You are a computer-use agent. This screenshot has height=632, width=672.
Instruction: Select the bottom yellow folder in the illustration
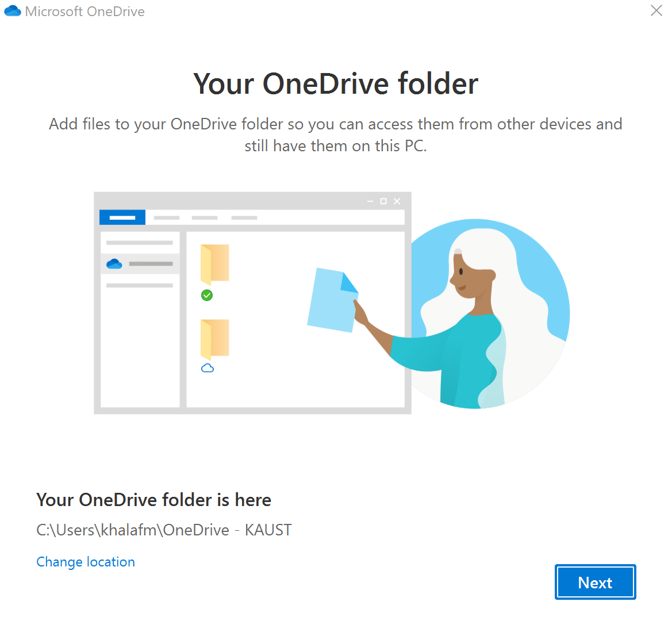tap(214, 338)
